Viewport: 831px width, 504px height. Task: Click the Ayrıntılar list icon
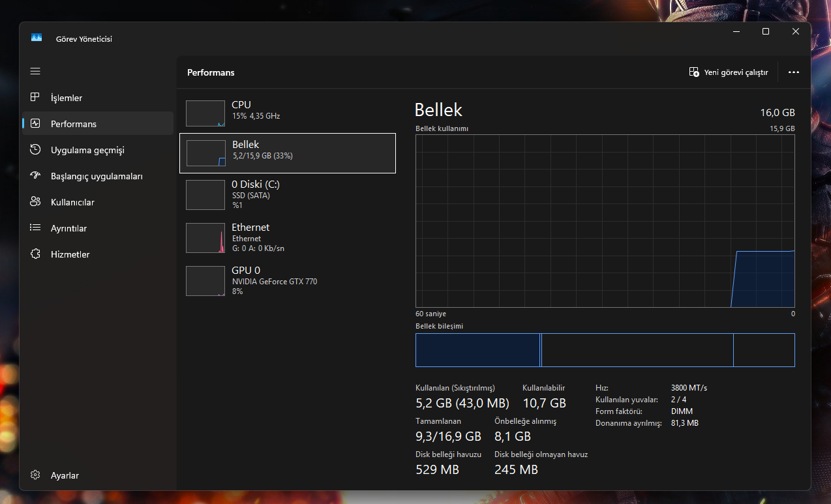point(35,228)
